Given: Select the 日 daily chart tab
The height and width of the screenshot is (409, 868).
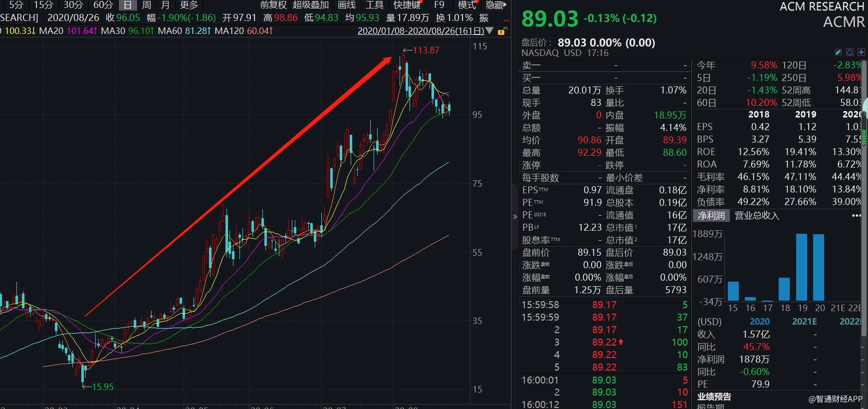Looking at the screenshot, I should coord(128,5).
